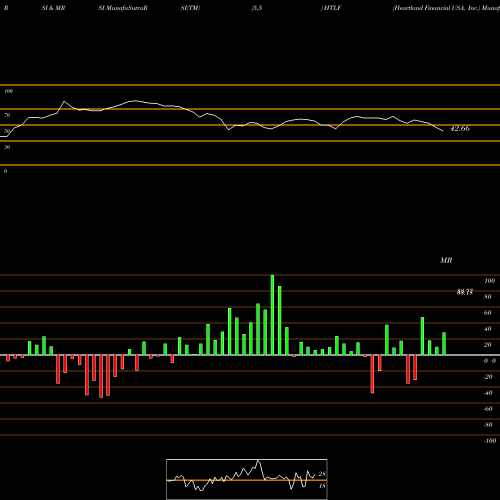Screen dimensions: 500x500
Task: Click the -100 label on MR axis
Action: (x=490, y=441)
